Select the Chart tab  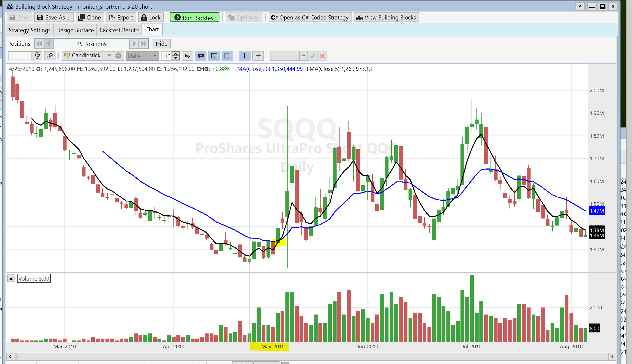(152, 29)
